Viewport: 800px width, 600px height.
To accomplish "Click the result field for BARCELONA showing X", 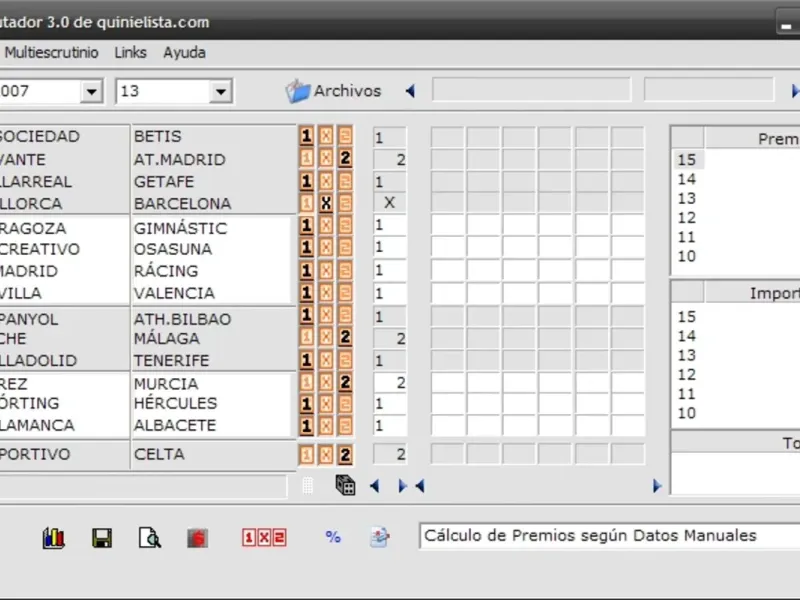I will pos(390,203).
